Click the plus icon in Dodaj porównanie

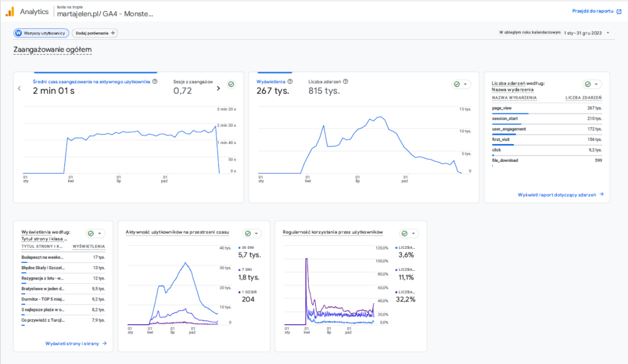pos(113,33)
